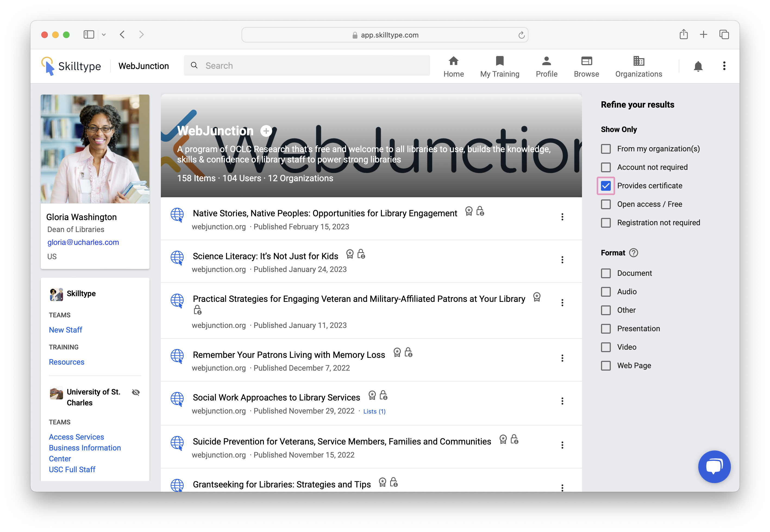
Task: Click the plus icon beside WebJunction title
Action: pyautogui.click(x=266, y=131)
